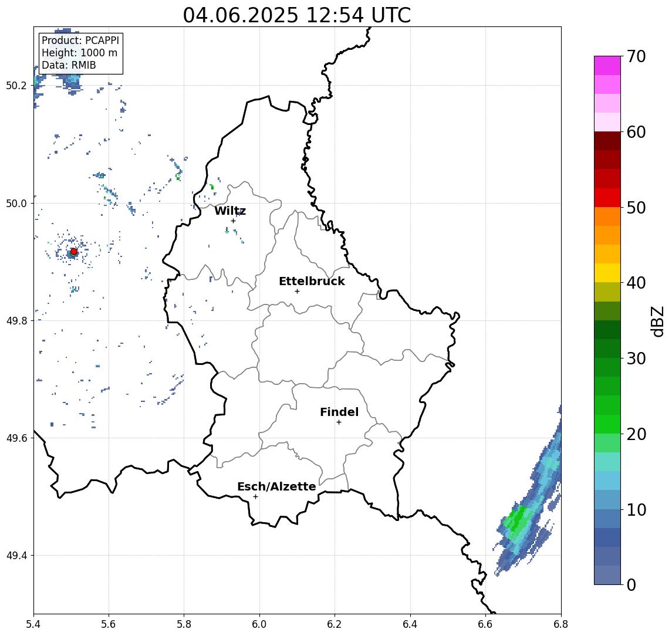The height and width of the screenshot is (636, 672).
Task: Click the longitude tick label 6.0
Action: (x=259, y=624)
